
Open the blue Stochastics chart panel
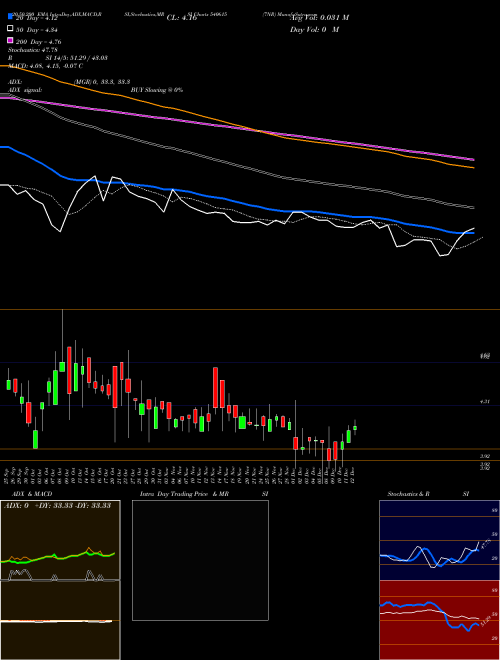(x=439, y=540)
